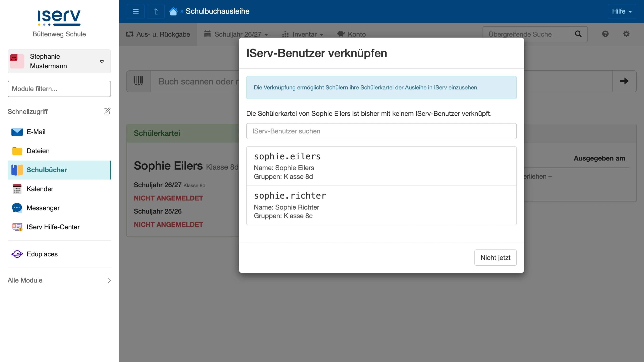The image size is (644, 362).
Task: Focus the Übergreifende Suche field
Action: tap(525, 34)
